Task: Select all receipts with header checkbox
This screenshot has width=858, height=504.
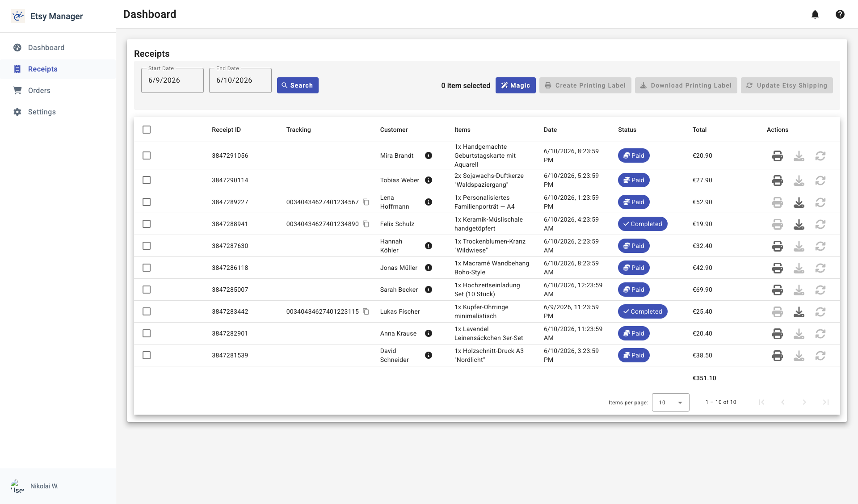Action: 147,130
